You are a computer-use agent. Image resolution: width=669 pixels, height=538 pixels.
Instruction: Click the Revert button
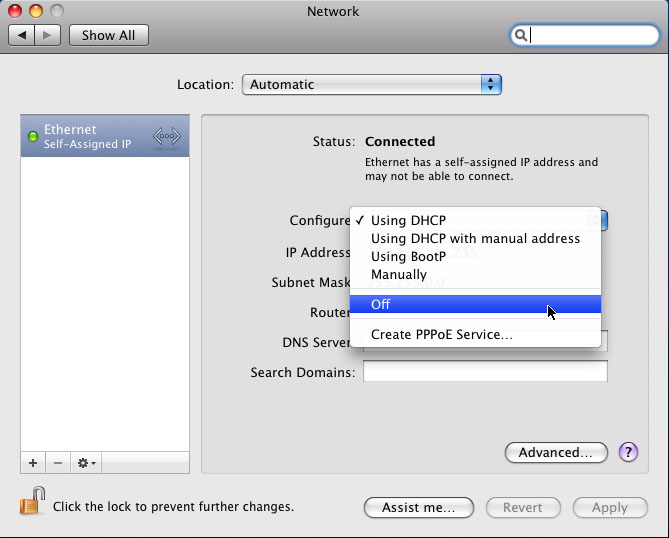click(523, 507)
